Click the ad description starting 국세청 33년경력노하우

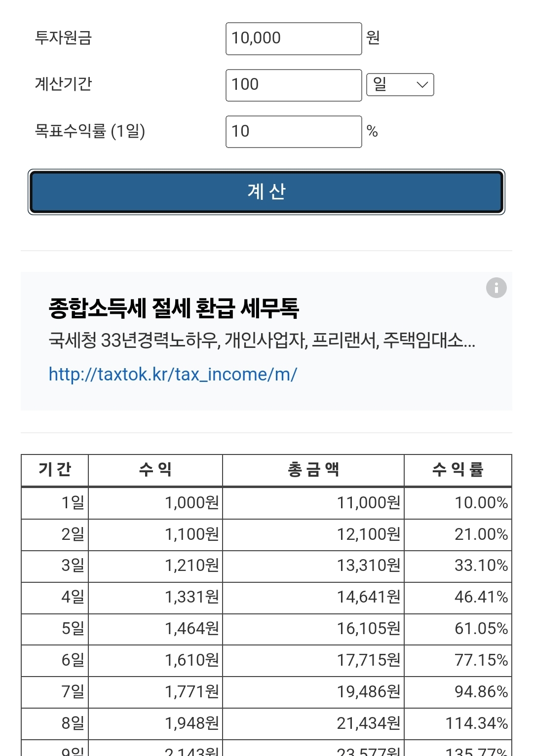tap(262, 340)
